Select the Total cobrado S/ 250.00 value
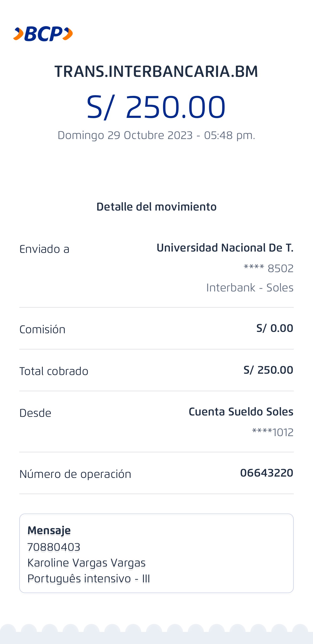Image resolution: width=313 pixels, height=644 pixels. pos(268,370)
